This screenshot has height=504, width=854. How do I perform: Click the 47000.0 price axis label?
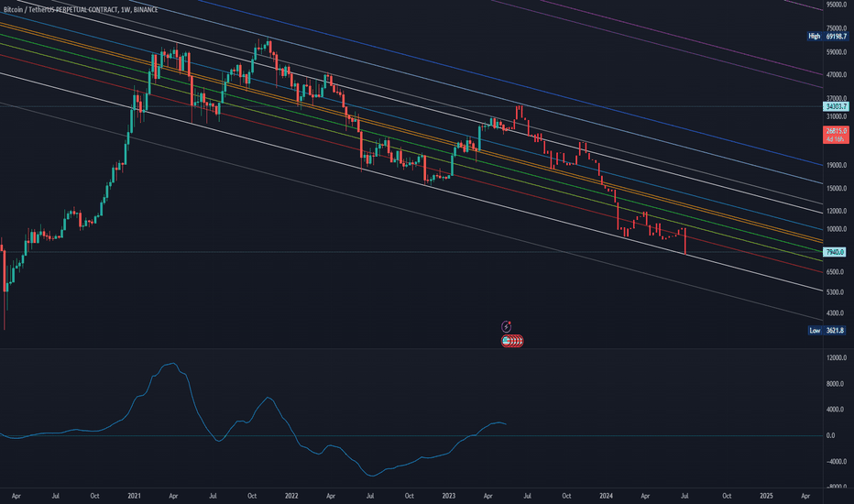tap(836, 74)
